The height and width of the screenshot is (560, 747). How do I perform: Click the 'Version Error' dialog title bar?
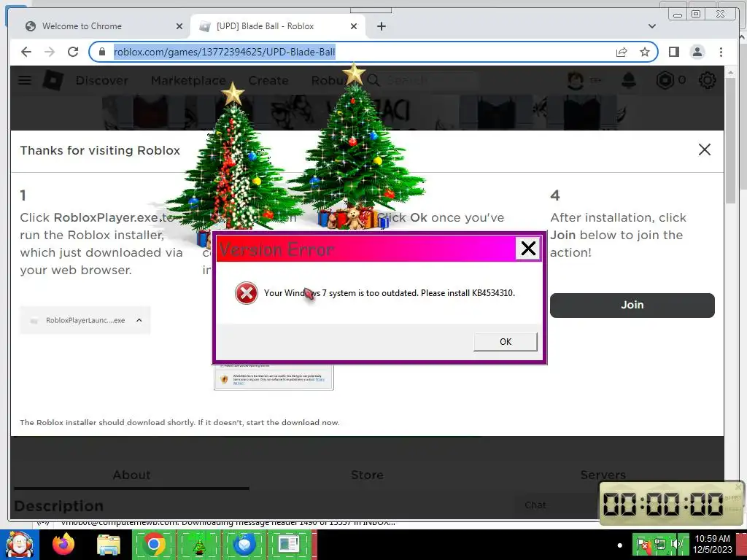[366, 249]
